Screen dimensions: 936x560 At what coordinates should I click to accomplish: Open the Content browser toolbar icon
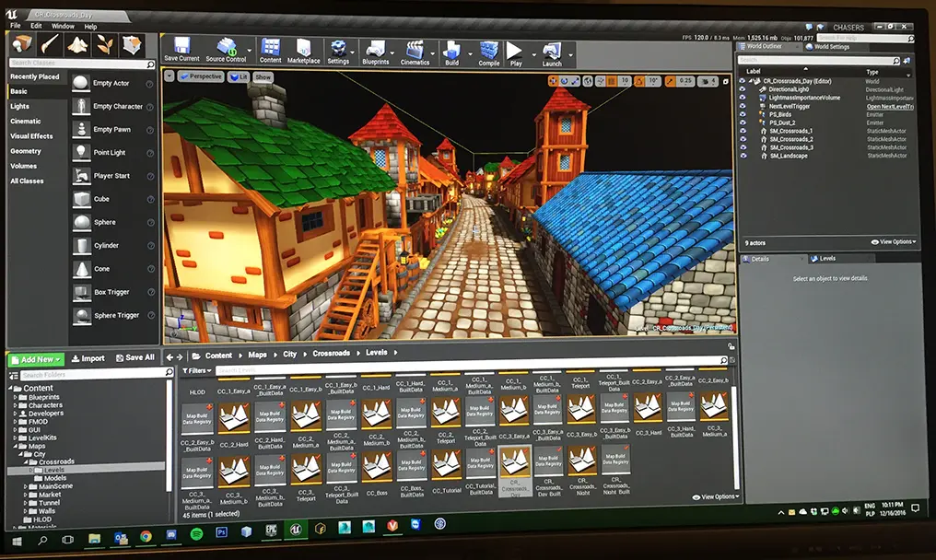click(271, 51)
